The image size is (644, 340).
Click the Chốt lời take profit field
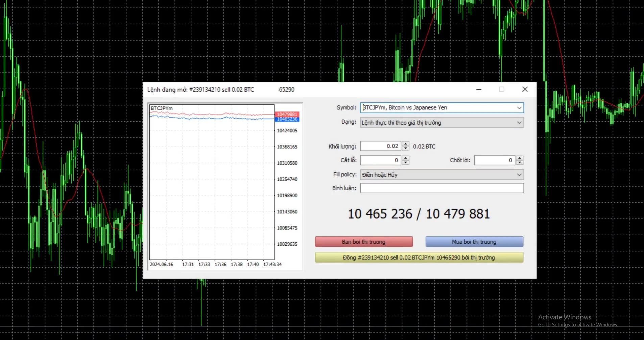[x=495, y=160]
